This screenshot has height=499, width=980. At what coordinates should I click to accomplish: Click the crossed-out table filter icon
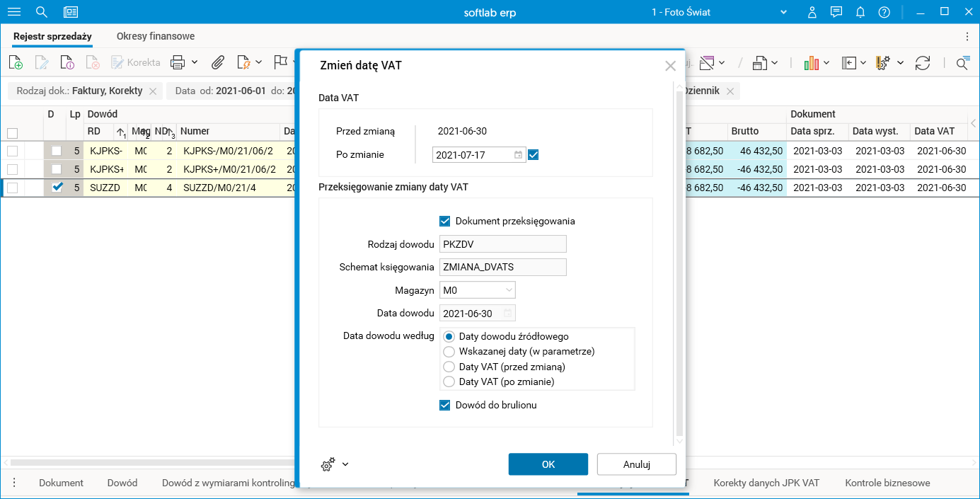pos(707,63)
